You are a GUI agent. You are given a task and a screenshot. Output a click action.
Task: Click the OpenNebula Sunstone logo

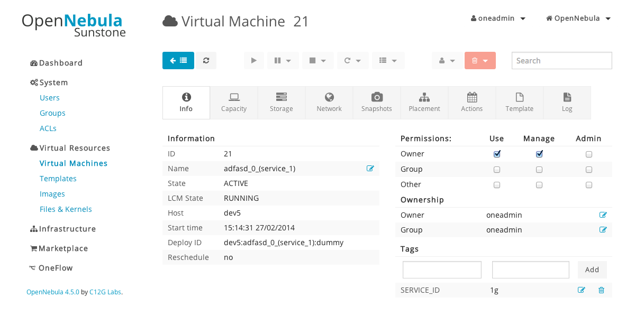coord(74,25)
